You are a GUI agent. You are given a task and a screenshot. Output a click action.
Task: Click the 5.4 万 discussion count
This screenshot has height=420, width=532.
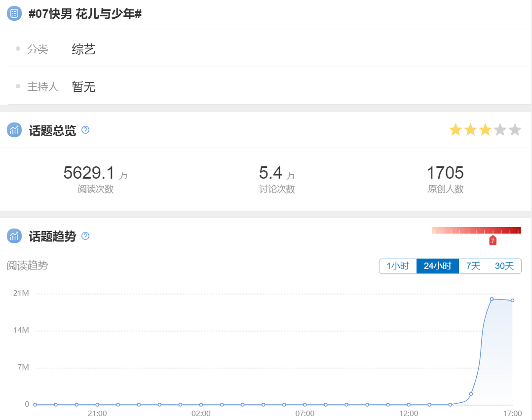tap(277, 173)
